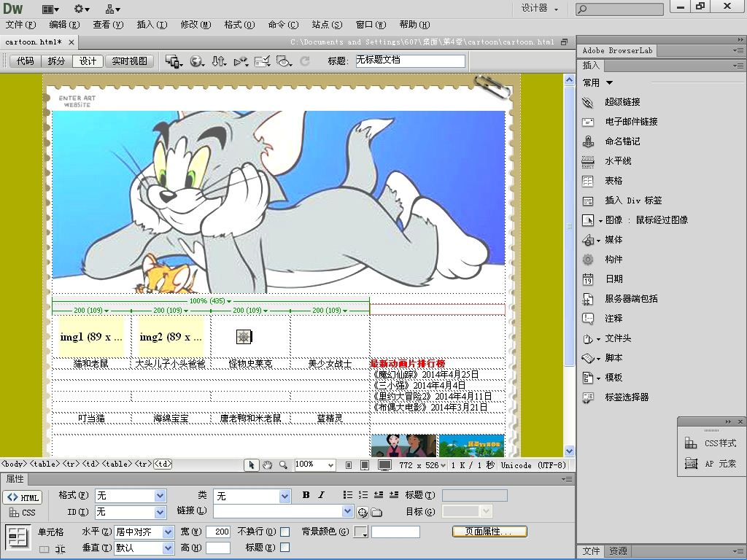The height and width of the screenshot is (560, 747).
Task: Open CSS Styles panel
Action: click(x=711, y=443)
